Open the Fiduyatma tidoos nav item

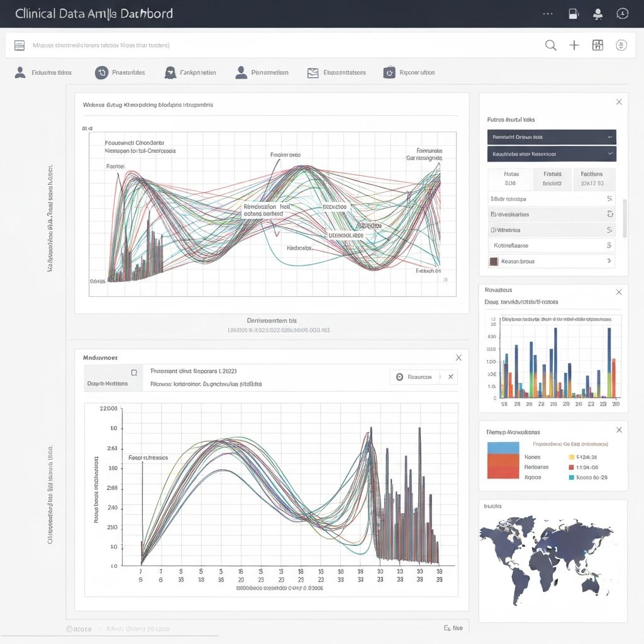point(43,73)
